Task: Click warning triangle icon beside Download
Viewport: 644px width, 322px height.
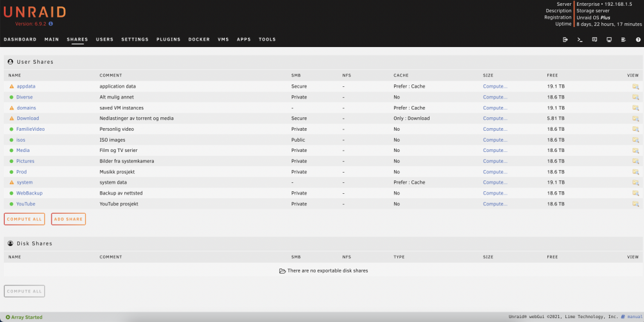Action: [x=12, y=118]
